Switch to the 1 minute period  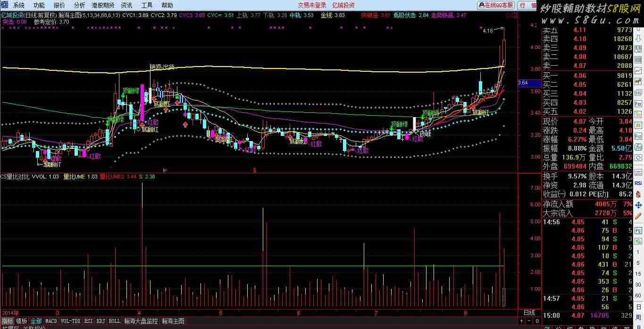coord(638,252)
